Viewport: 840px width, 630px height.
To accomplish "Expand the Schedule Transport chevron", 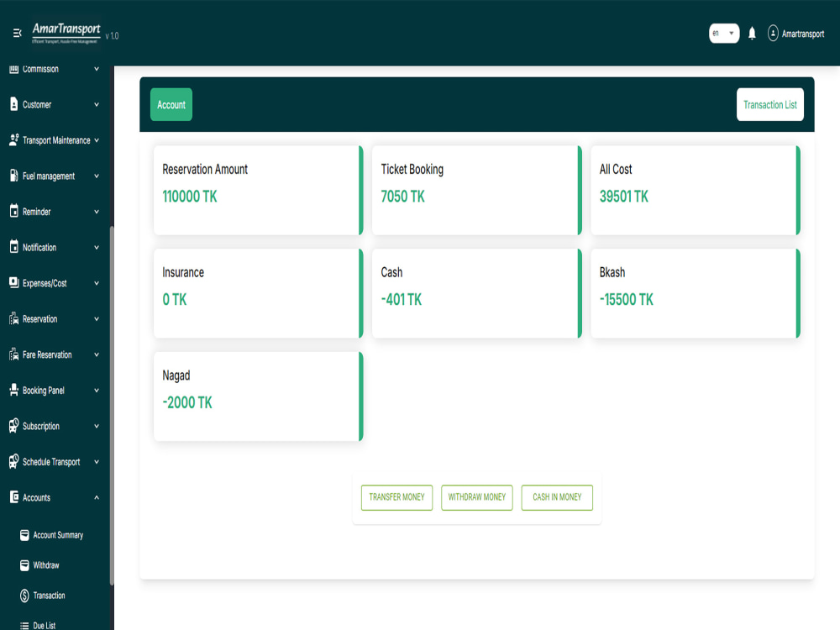I will [x=97, y=462].
